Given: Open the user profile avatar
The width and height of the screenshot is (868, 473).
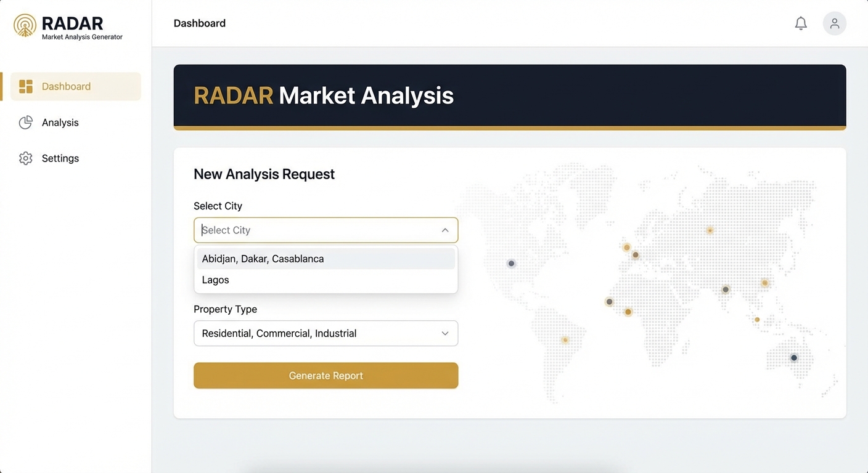Looking at the screenshot, I should point(834,23).
